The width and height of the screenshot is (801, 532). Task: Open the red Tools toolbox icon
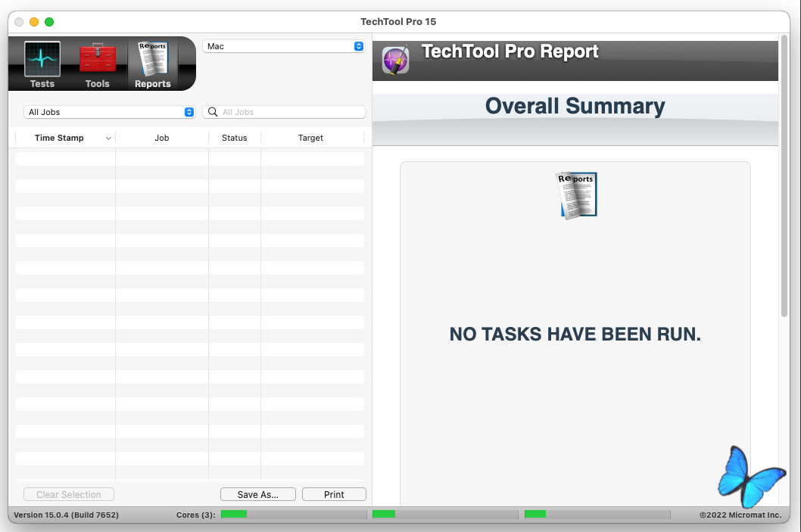98,60
